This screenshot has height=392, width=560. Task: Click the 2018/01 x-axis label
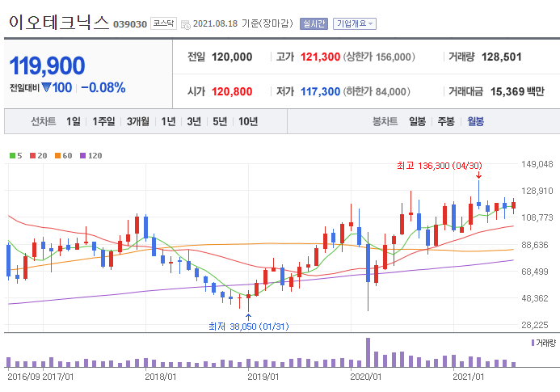[160, 377]
